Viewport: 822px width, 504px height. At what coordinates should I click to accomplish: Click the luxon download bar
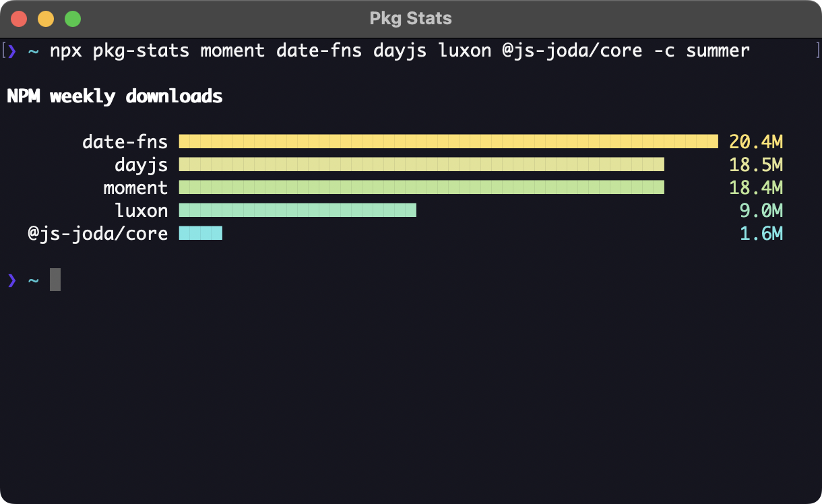(x=298, y=210)
